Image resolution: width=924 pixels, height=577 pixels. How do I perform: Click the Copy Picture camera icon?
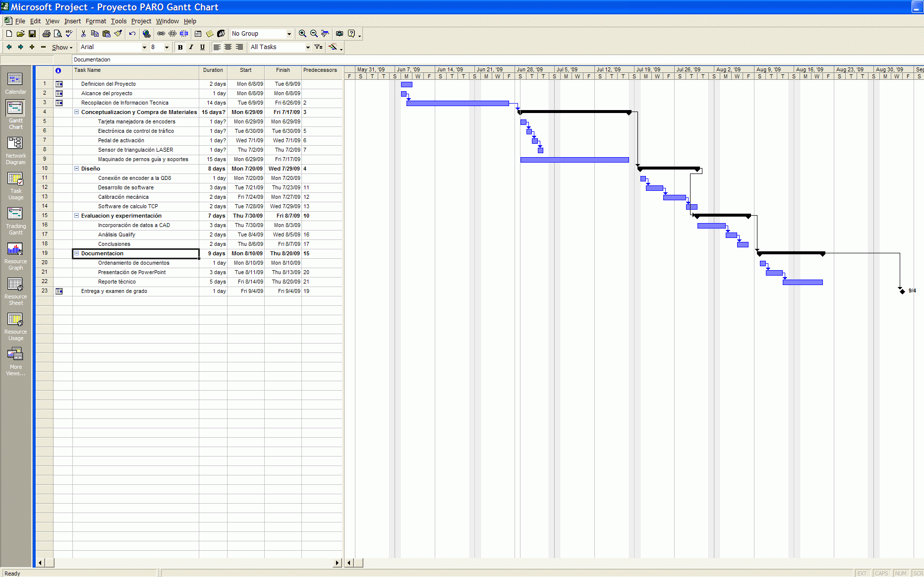point(340,34)
